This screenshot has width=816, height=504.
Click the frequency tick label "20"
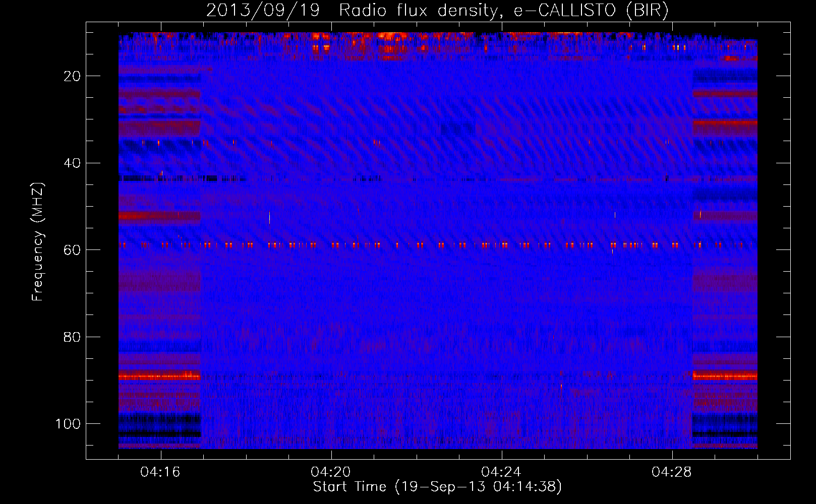pos(72,76)
